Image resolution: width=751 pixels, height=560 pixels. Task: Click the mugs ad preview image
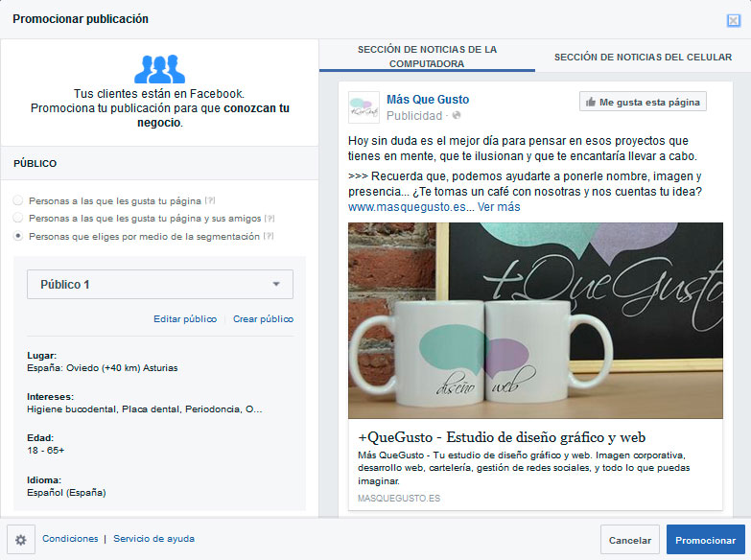point(535,320)
